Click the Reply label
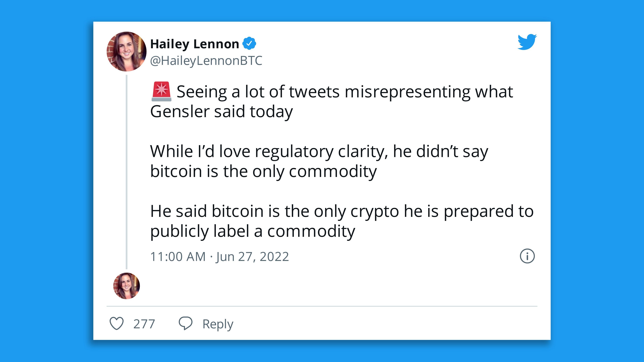 coord(218,324)
